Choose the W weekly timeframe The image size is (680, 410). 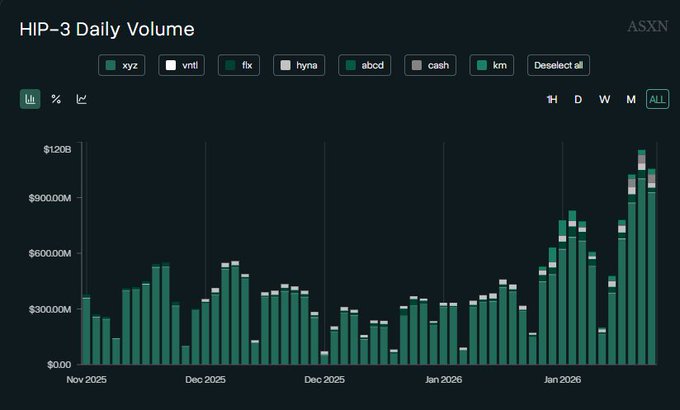604,99
